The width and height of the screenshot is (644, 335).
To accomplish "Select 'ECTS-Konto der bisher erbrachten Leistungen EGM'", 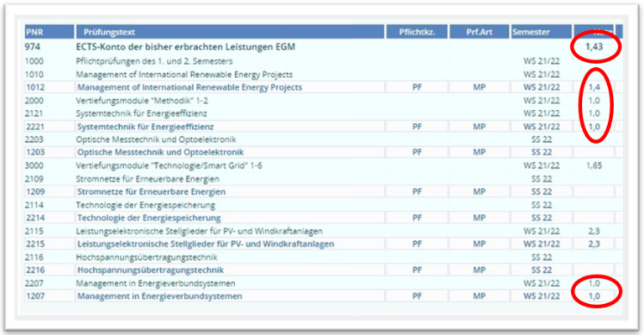I will (185, 47).
